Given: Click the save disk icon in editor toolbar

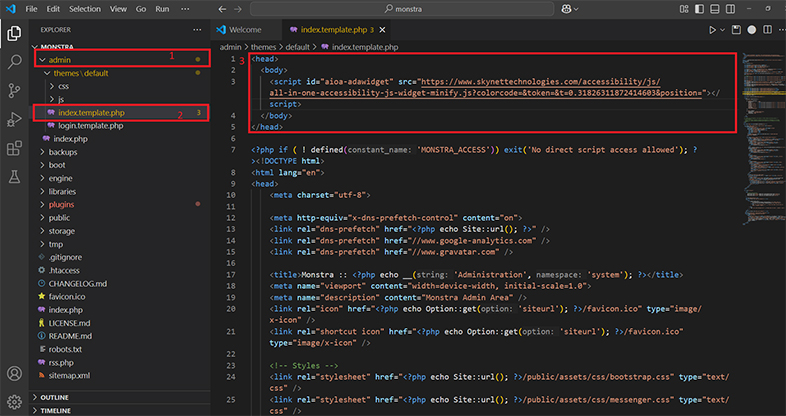Looking at the screenshot, I should 736,30.
